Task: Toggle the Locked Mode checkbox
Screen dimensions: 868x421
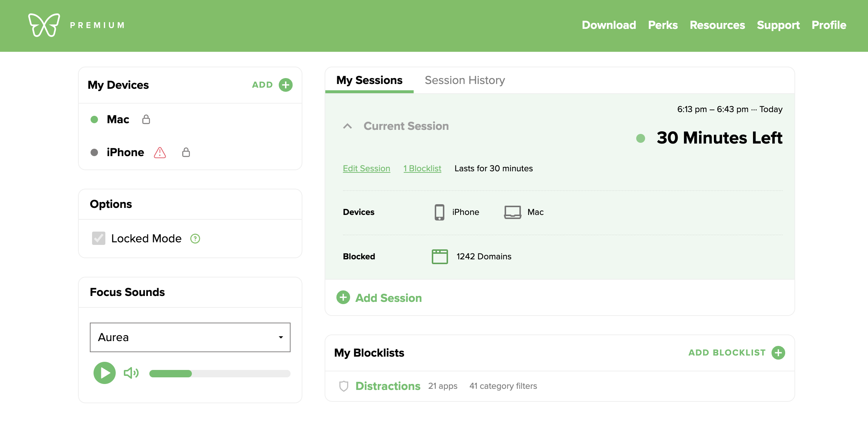Action: (x=99, y=239)
